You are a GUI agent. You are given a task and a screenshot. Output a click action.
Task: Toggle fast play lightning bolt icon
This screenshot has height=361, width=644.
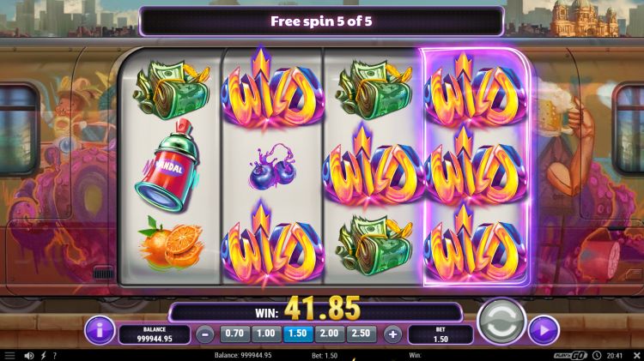click(43, 355)
